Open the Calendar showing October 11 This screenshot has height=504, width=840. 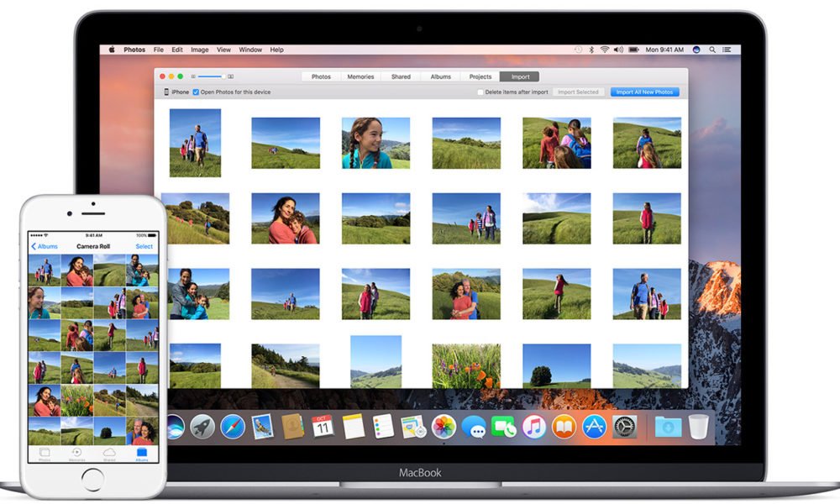tap(322, 428)
